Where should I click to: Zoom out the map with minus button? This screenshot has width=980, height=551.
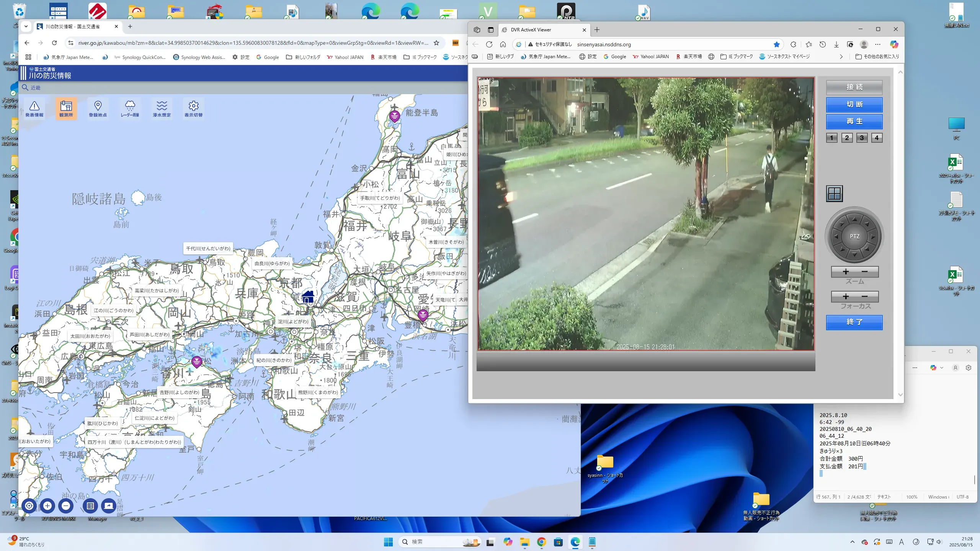66,506
